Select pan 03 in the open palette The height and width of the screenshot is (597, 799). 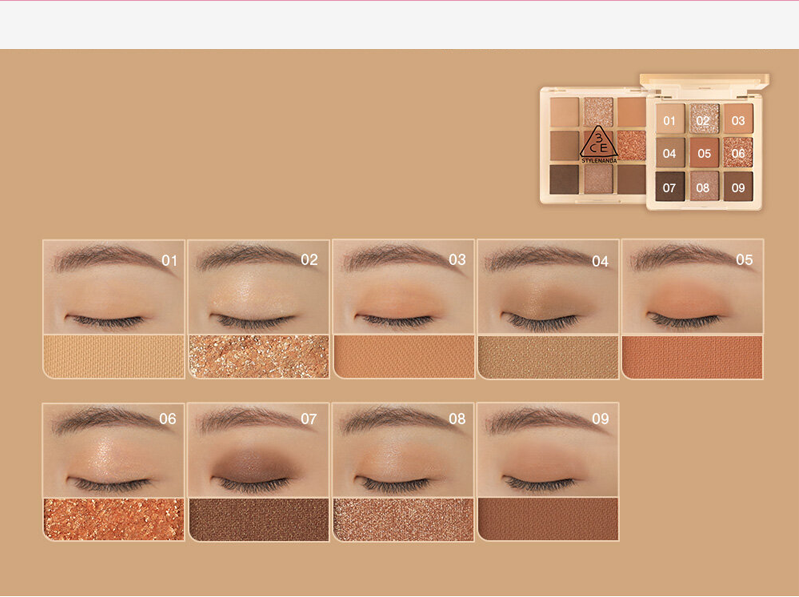point(738,119)
